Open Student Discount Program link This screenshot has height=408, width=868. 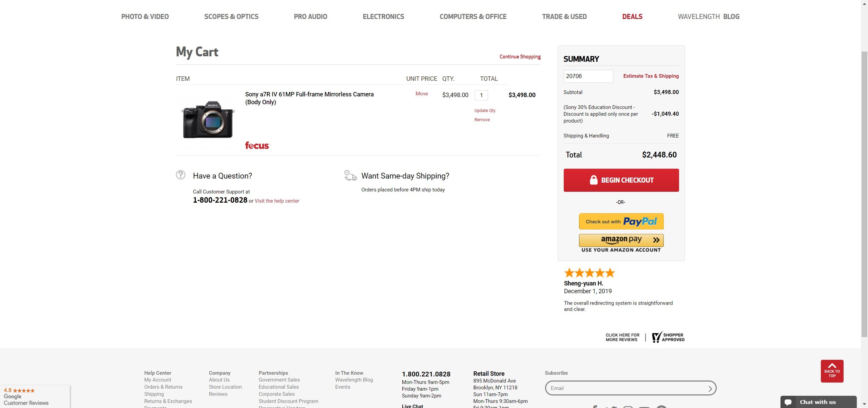point(288,401)
